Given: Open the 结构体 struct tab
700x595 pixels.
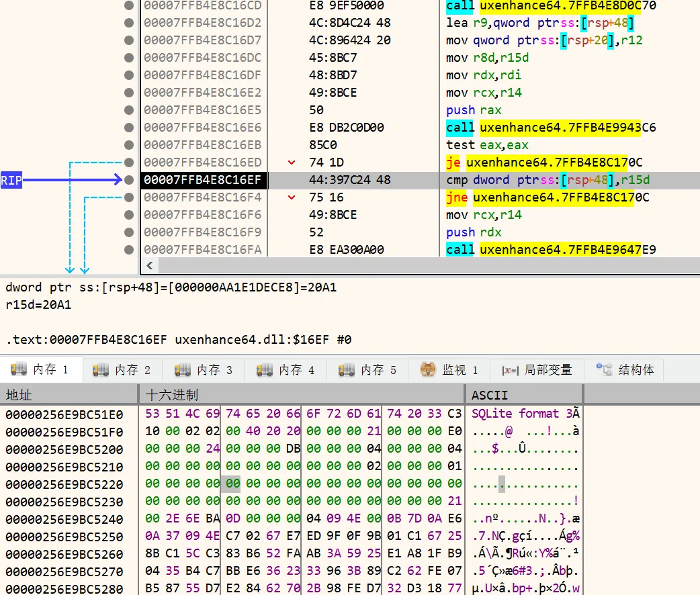Looking at the screenshot, I should pos(625,369).
